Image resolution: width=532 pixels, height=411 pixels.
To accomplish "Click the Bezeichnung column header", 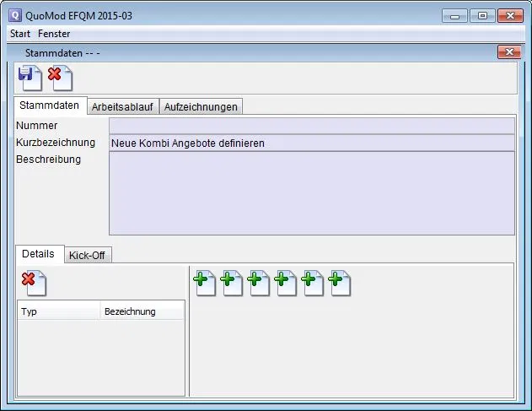I will click(141, 311).
